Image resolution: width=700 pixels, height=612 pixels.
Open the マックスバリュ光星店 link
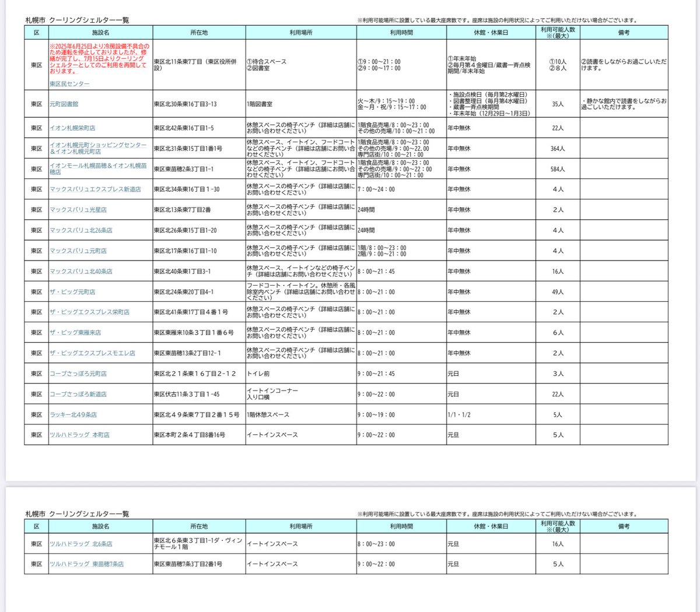(78, 209)
